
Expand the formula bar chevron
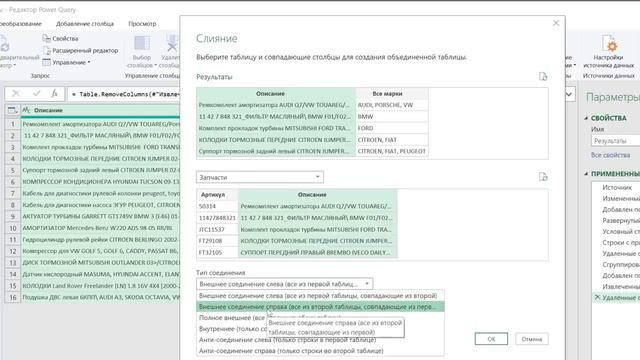coord(569,94)
